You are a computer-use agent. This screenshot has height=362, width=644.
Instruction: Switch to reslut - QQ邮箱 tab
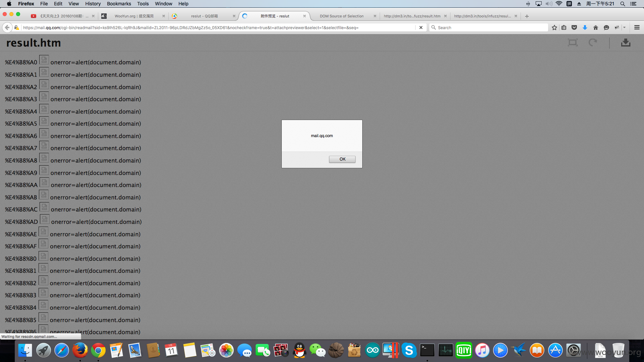click(204, 16)
